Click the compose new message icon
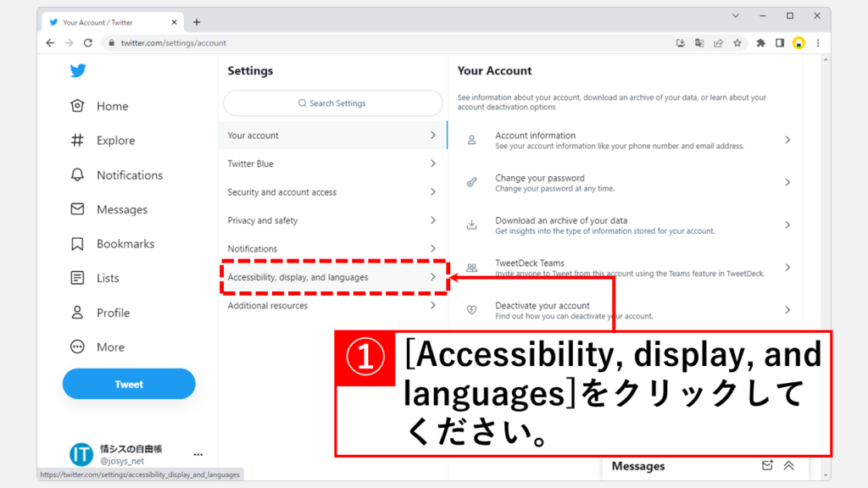 [x=767, y=465]
